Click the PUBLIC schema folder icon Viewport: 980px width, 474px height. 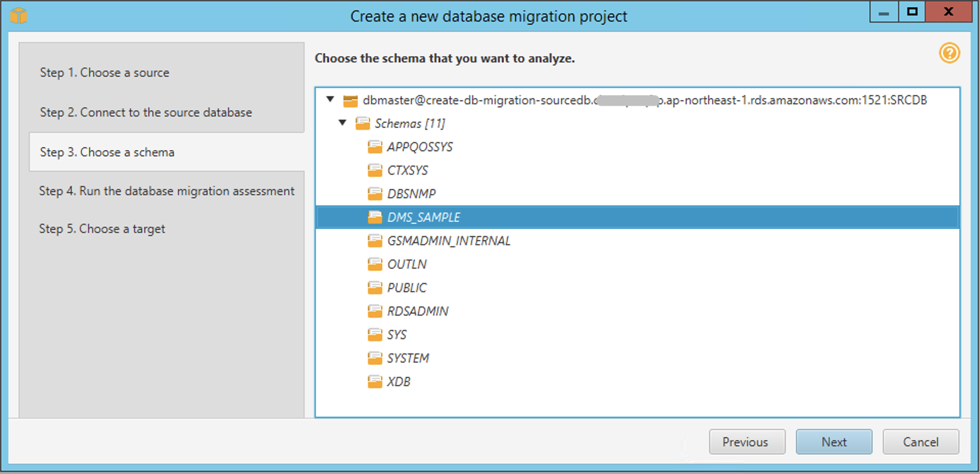tap(375, 288)
